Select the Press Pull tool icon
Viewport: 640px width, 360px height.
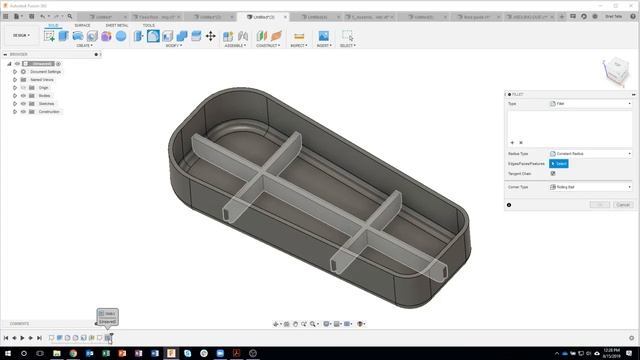pyautogui.click(x=139, y=36)
